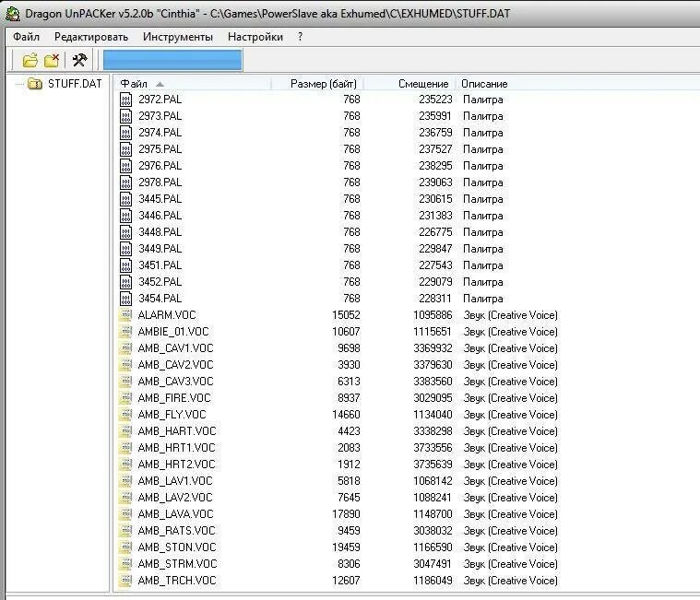Open the Файл menu
The width and height of the screenshot is (700, 600).
[x=26, y=37]
